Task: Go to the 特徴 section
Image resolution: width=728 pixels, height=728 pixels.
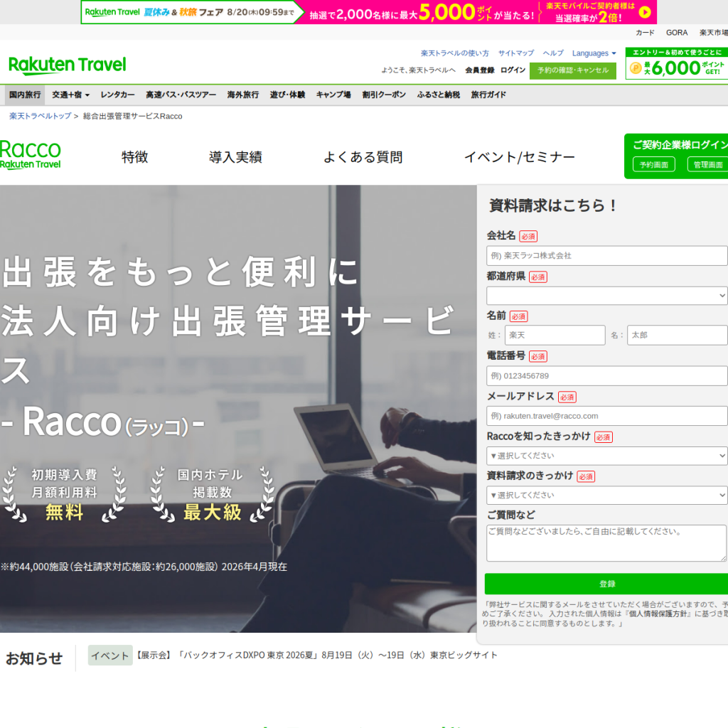Action: [x=134, y=157]
